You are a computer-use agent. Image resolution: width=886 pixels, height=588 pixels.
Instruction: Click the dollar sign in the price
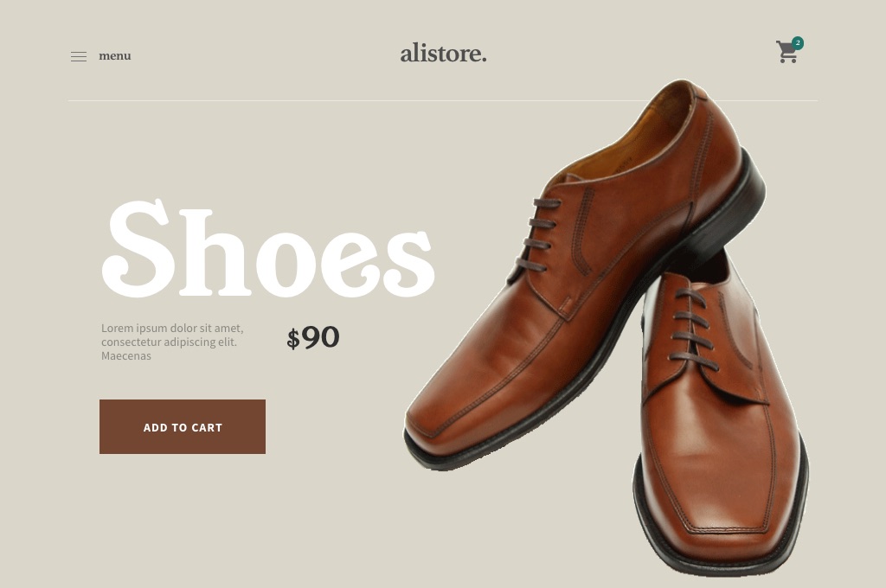click(292, 340)
